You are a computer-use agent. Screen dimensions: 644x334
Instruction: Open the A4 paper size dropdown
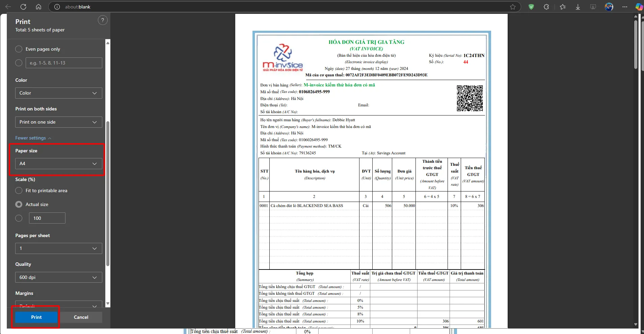click(59, 163)
